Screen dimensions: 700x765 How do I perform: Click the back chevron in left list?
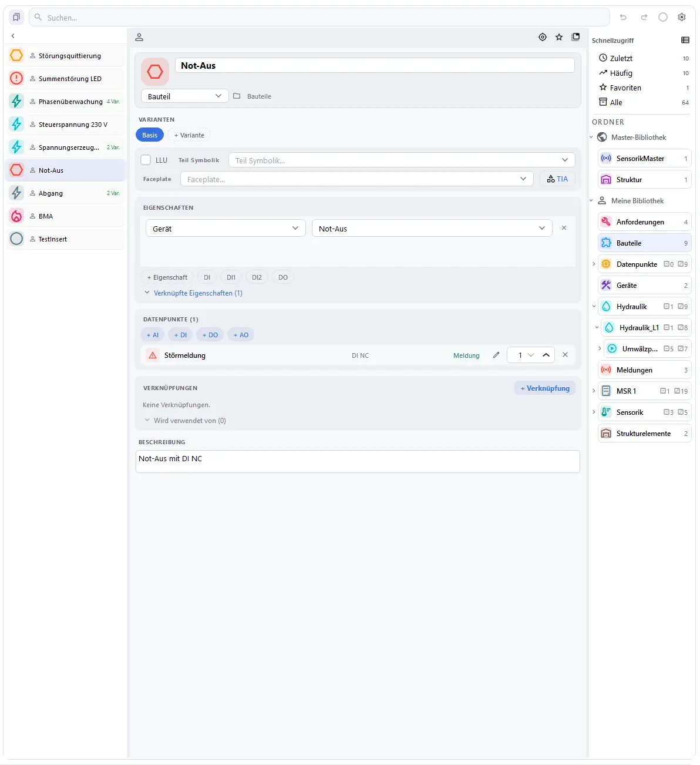point(13,36)
